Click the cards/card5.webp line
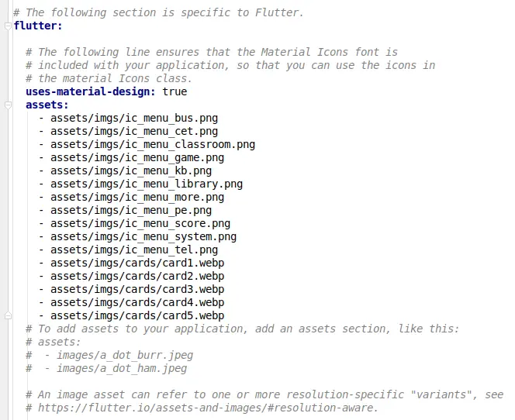Screen dimensions: 515x420 point(131,315)
